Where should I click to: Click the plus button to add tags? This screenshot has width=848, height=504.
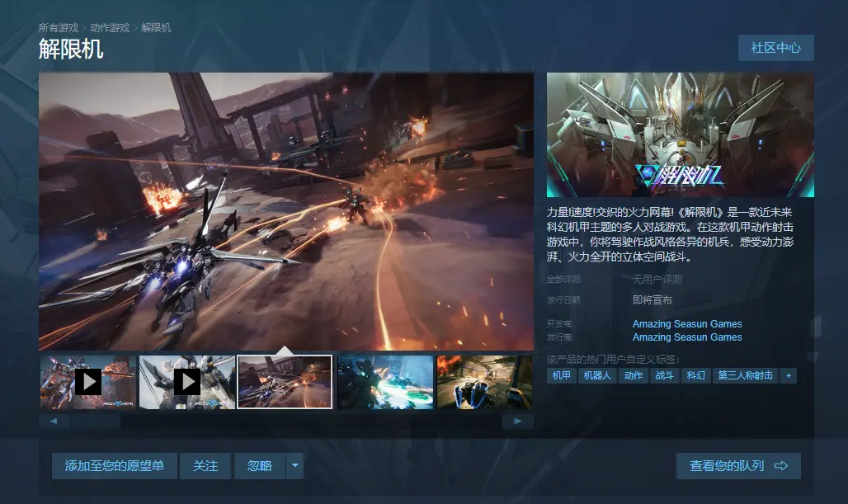[789, 375]
